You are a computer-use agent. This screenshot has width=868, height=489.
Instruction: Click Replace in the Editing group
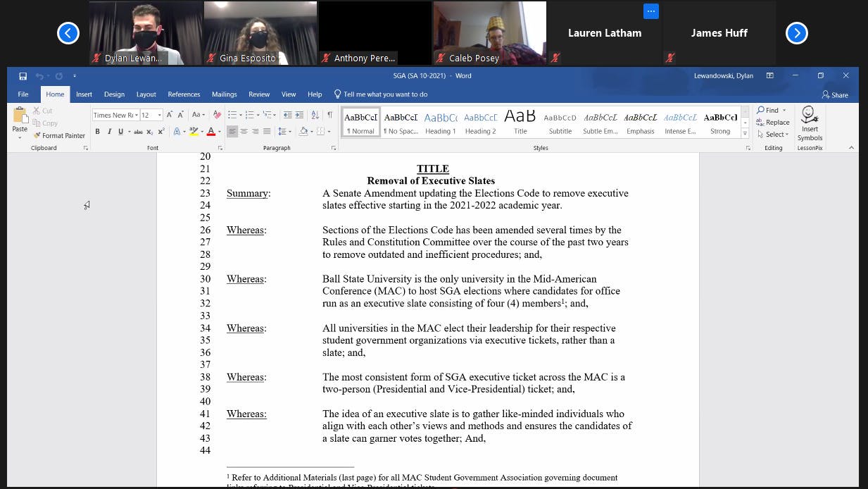tap(776, 122)
